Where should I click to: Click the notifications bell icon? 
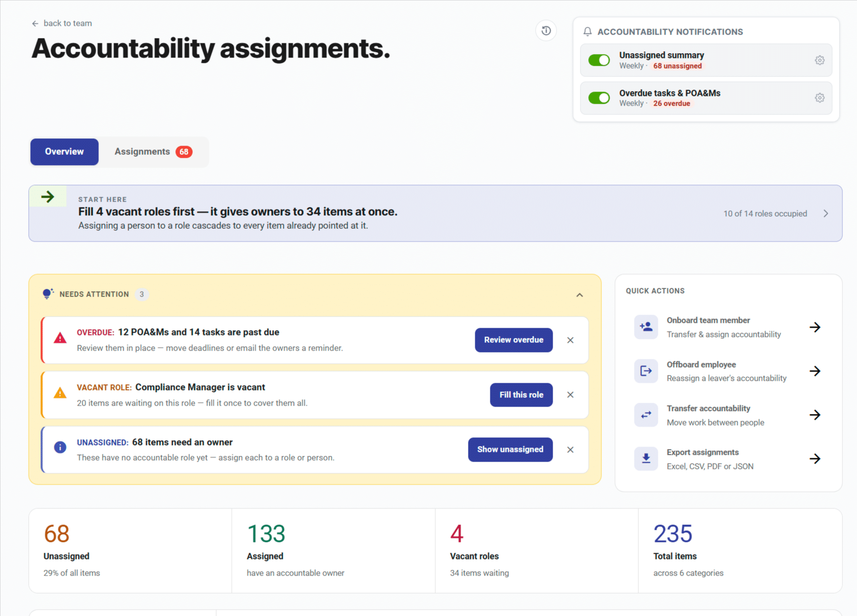[x=588, y=32]
